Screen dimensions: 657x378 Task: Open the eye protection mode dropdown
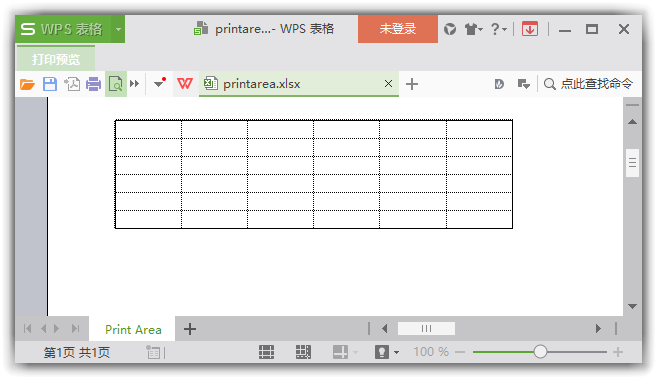click(x=396, y=352)
